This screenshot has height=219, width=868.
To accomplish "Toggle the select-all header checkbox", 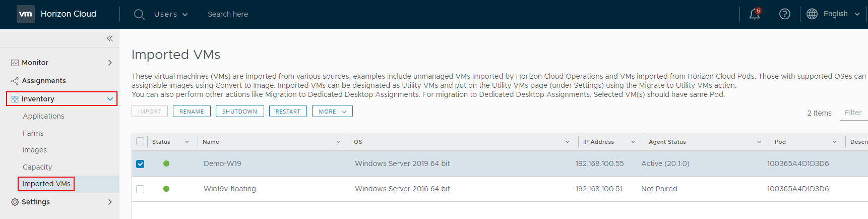I will (140, 142).
